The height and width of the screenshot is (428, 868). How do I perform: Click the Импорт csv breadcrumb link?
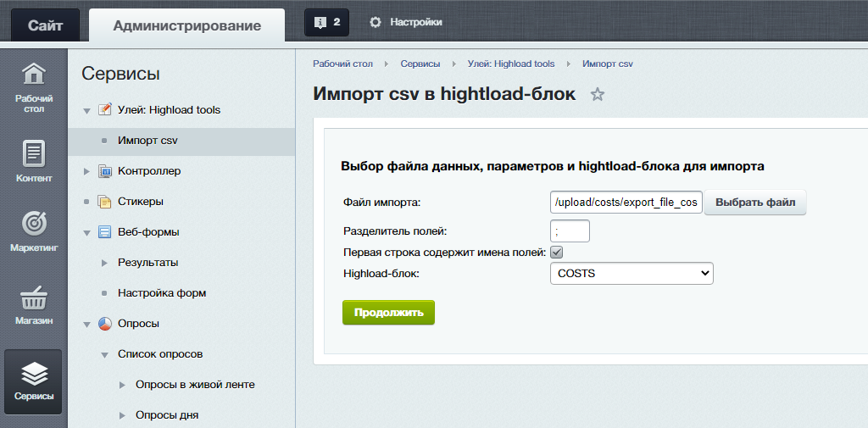coord(608,64)
